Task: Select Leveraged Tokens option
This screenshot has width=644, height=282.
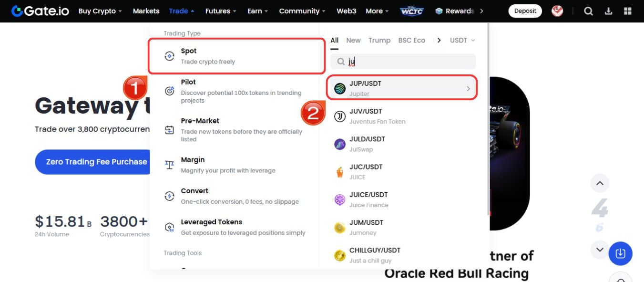Action: 234,227
